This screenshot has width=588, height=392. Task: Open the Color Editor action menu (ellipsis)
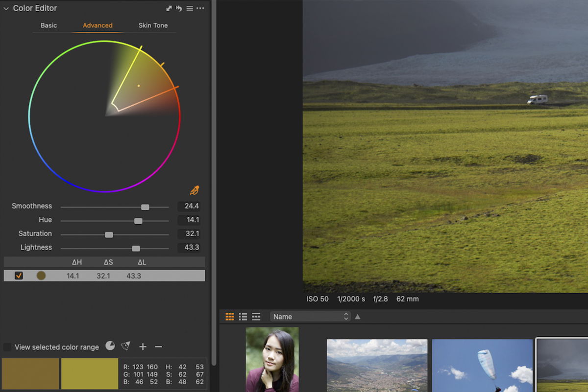click(200, 8)
